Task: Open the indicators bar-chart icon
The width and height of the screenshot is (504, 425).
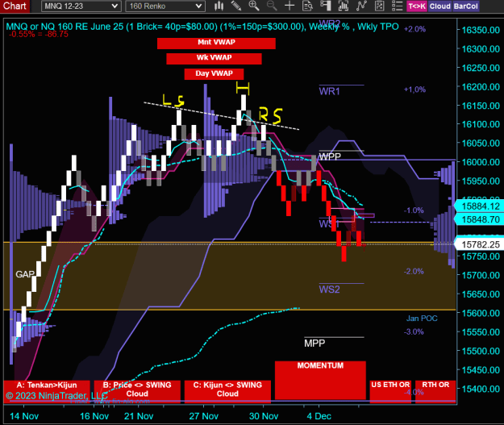Action: [344, 6]
